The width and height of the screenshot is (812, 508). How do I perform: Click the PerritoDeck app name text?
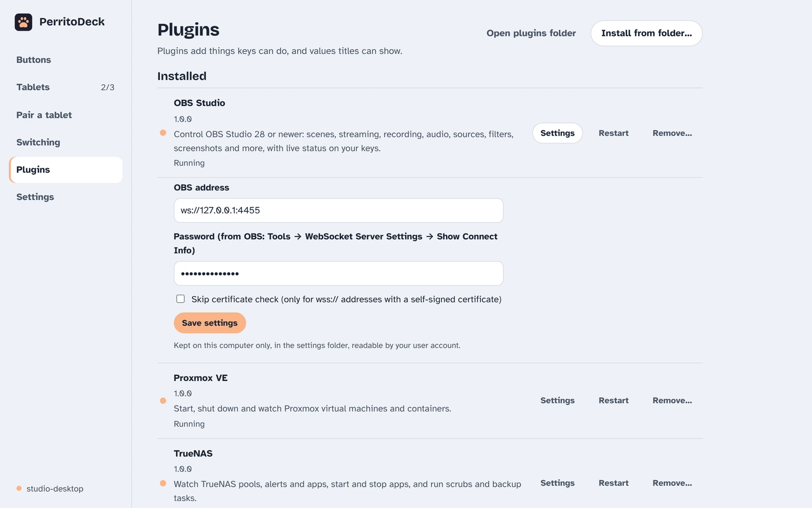72,22
